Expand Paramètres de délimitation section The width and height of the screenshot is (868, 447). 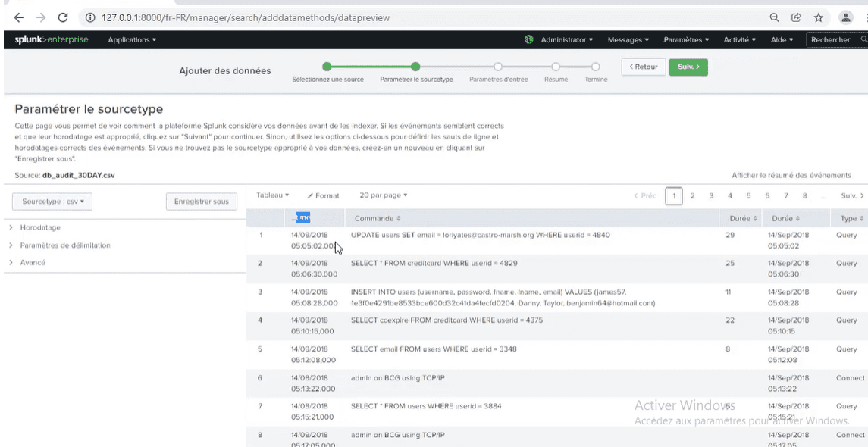[64, 245]
